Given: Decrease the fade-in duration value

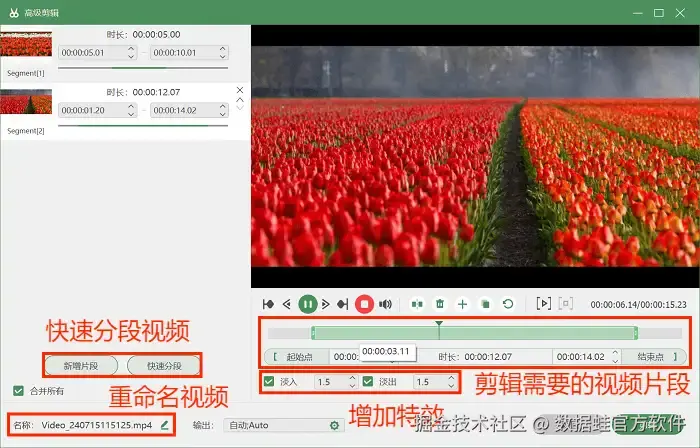Looking at the screenshot, I should [x=352, y=386].
